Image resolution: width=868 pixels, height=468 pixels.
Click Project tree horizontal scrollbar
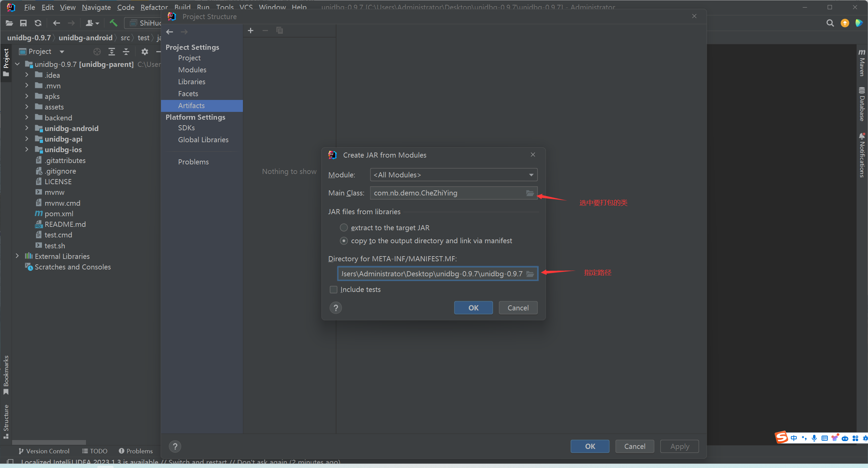(x=49, y=442)
